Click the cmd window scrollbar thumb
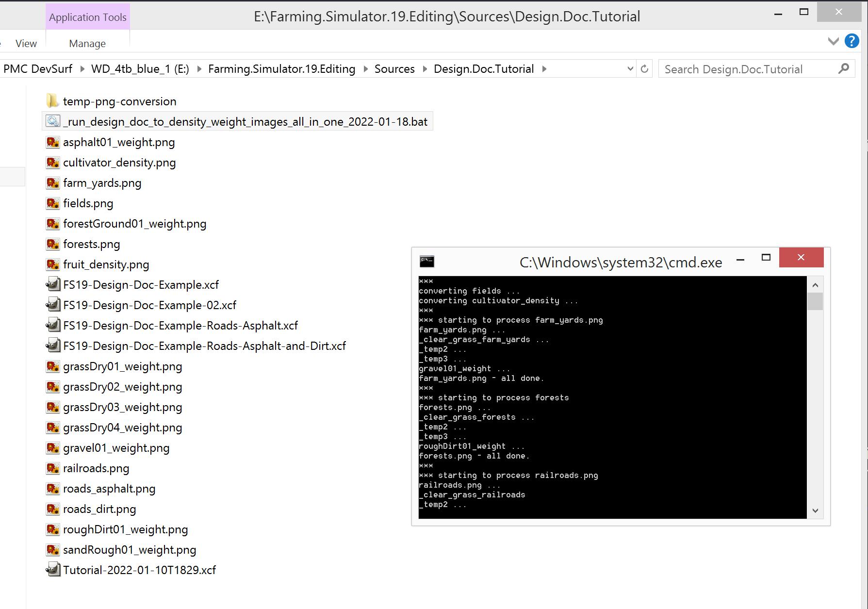The width and height of the screenshot is (868, 609). pyautogui.click(x=815, y=301)
